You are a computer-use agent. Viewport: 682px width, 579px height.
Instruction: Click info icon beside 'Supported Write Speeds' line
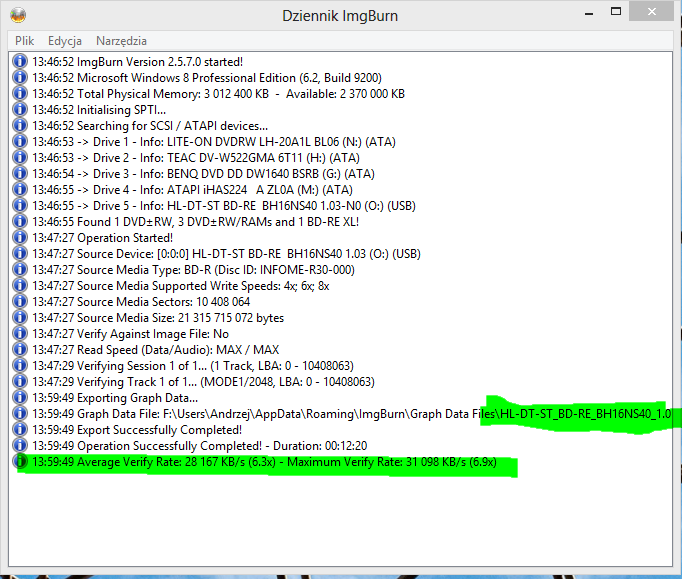point(20,285)
